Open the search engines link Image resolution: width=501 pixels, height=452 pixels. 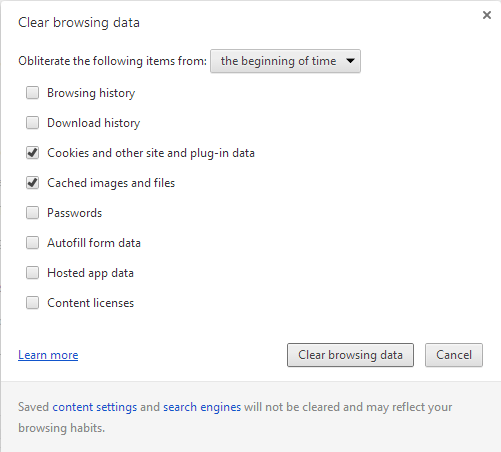pos(202,407)
